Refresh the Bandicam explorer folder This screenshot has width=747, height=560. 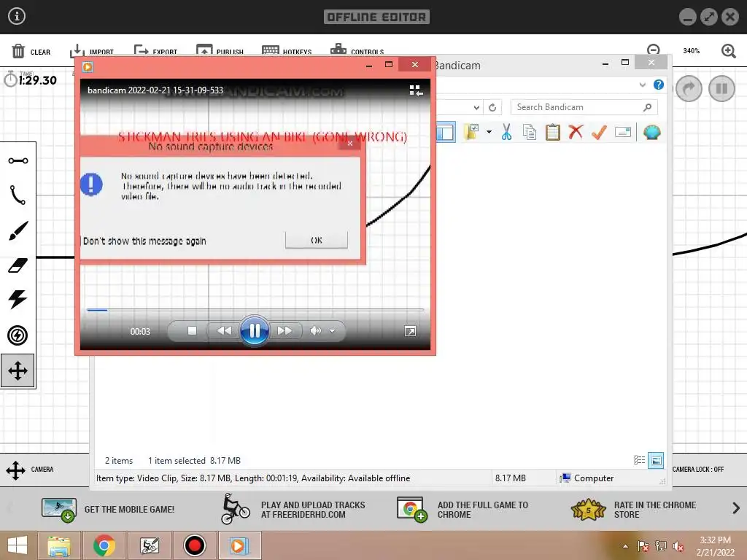coord(492,108)
